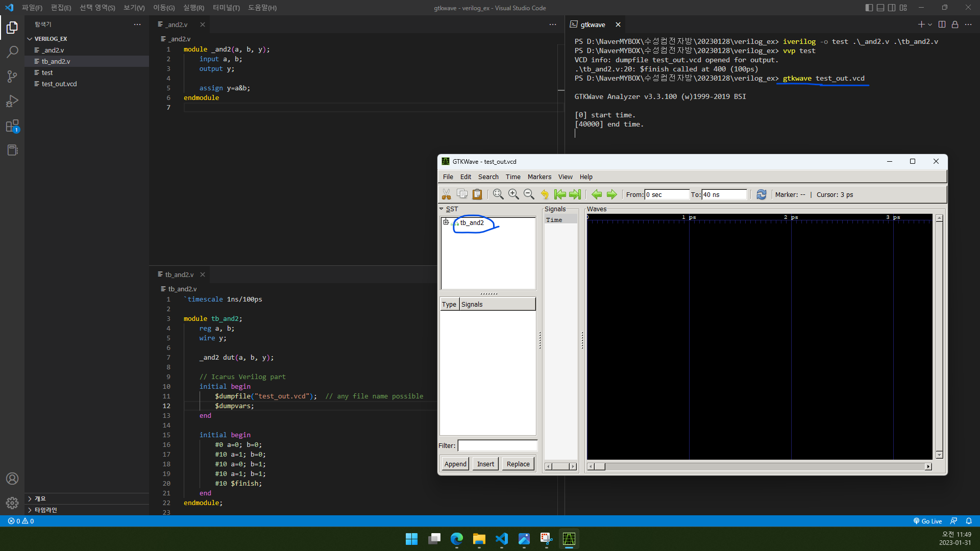This screenshot has width=980, height=551.
Task: Click the reload/refresh icon in GTKWave toolbar
Action: point(761,194)
